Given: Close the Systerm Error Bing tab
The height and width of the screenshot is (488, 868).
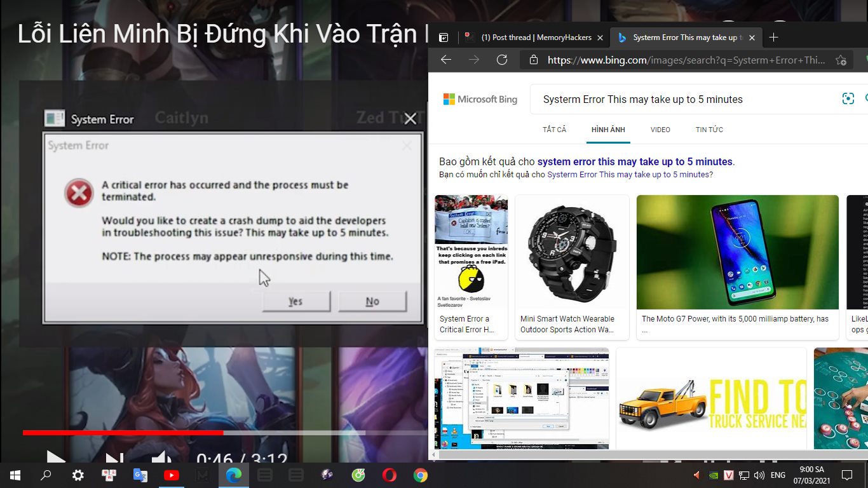Looking at the screenshot, I should tap(752, 37).
